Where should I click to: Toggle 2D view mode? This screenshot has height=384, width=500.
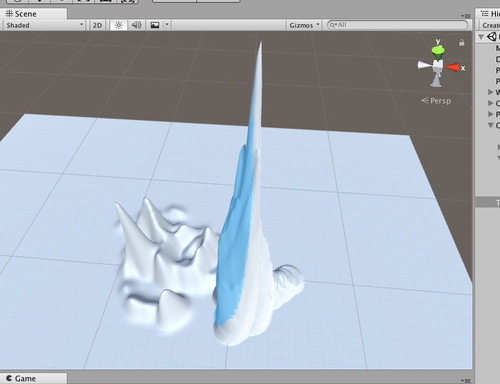pyautogui.click(x=97, y=25)
